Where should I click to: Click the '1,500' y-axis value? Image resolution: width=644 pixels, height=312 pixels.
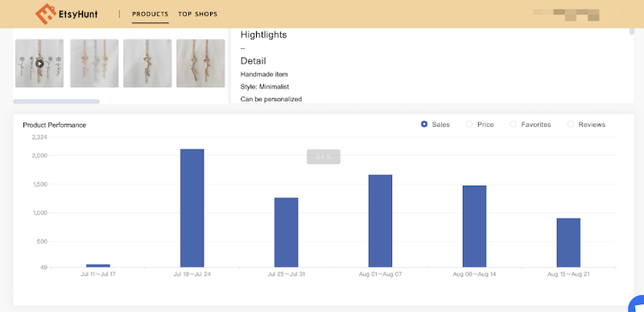click(39, 184)
